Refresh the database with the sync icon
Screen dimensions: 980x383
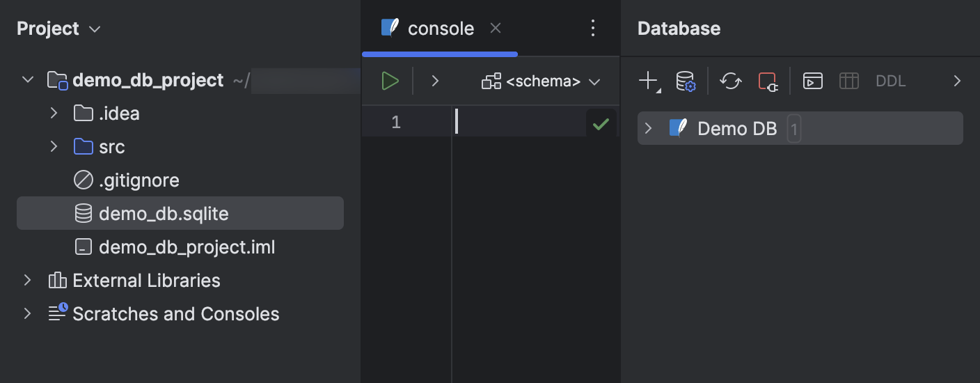click(x=730, y=81)
